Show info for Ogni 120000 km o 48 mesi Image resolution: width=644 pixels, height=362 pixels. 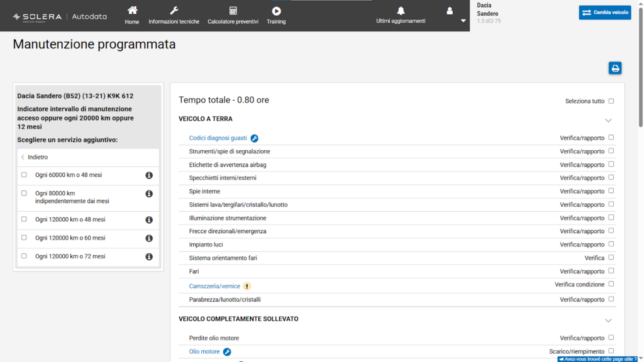pos(149,220)
